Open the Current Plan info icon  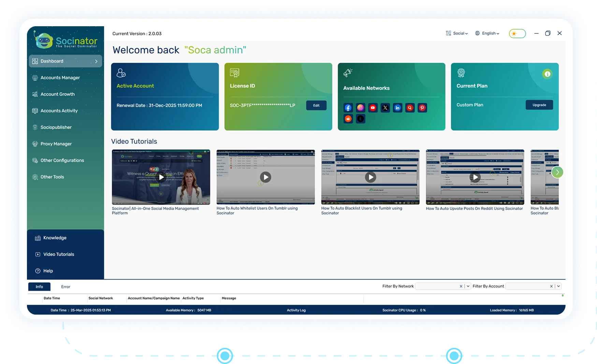(x=547, y=74)
